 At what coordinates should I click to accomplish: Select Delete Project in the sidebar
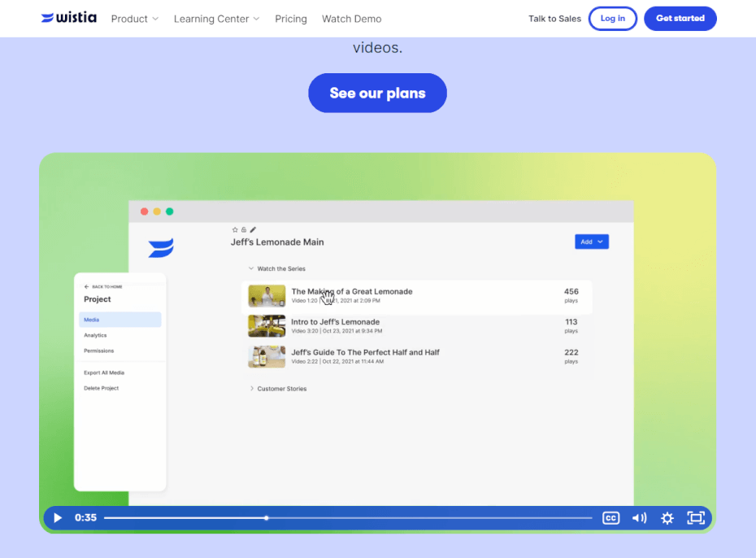pos(101,388)
